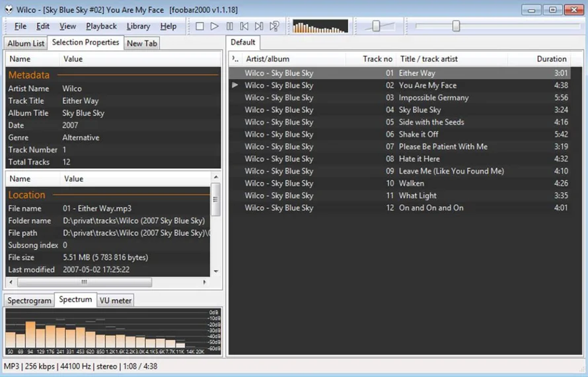Select track 12 On and On and On

(400, 208)
